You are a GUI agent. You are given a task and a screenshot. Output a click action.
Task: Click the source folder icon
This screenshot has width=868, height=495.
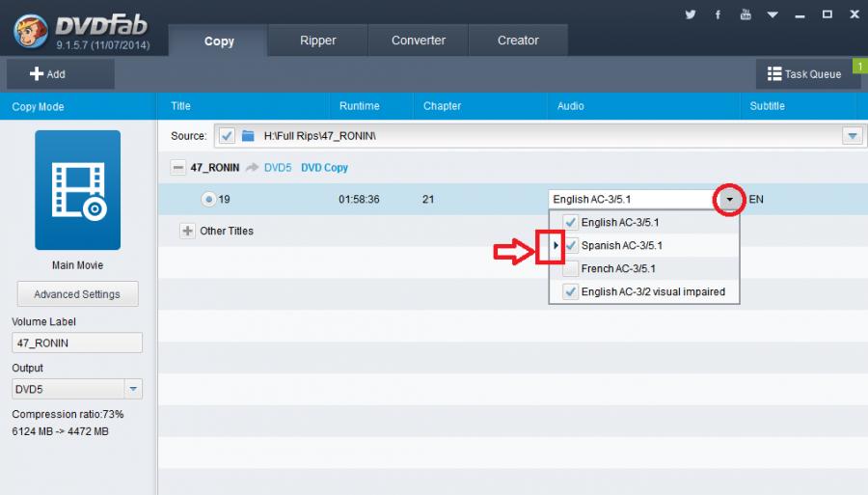pos(248,136)
